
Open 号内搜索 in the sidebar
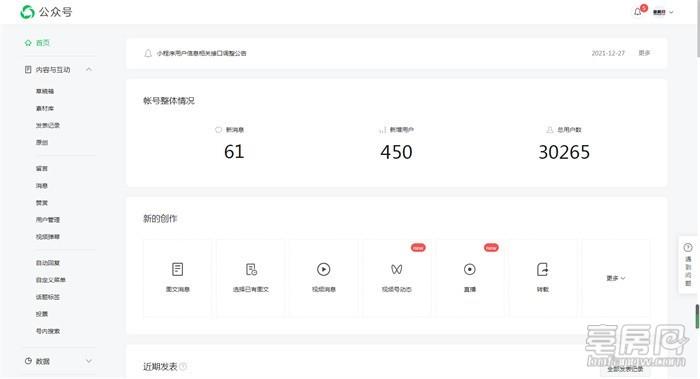click(x=48, y=331)
